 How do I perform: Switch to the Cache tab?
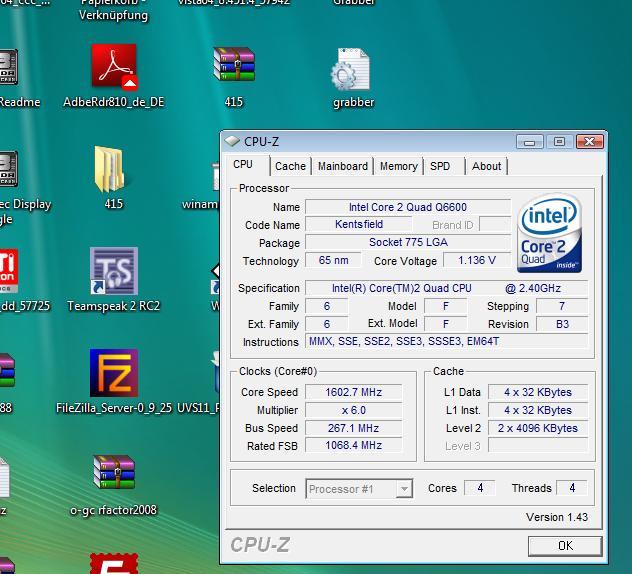point(290,166)
